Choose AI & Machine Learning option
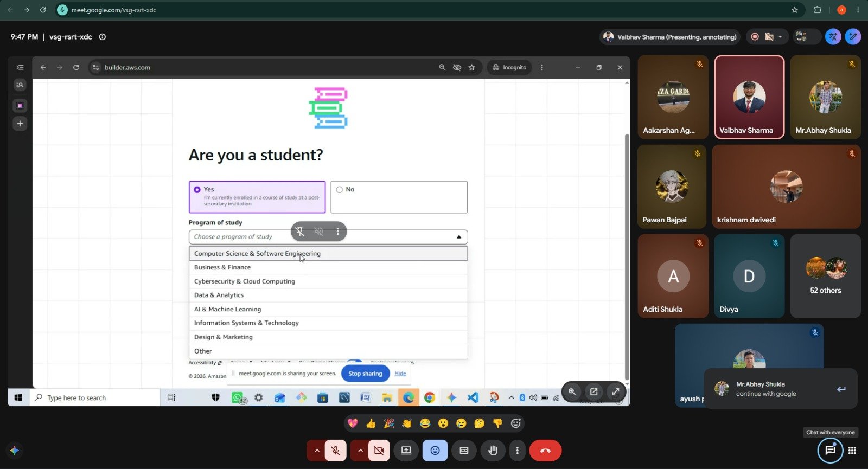Screen dimensions: 868x469 point(328,309)
